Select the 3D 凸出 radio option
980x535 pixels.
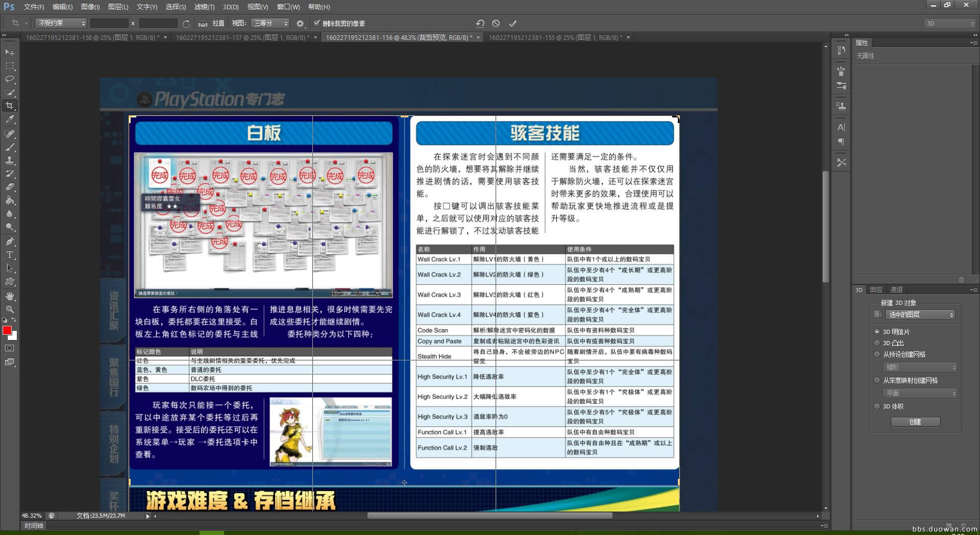pos(877,343)
